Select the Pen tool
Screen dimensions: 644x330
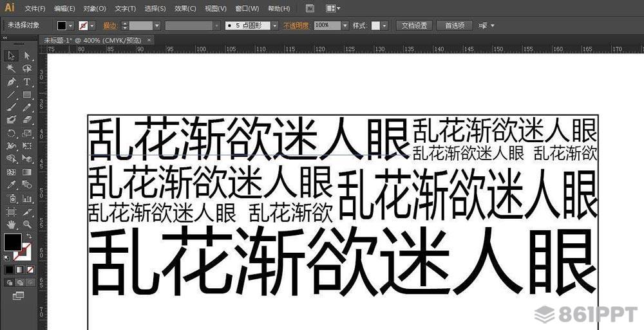[x=12, y=82]
